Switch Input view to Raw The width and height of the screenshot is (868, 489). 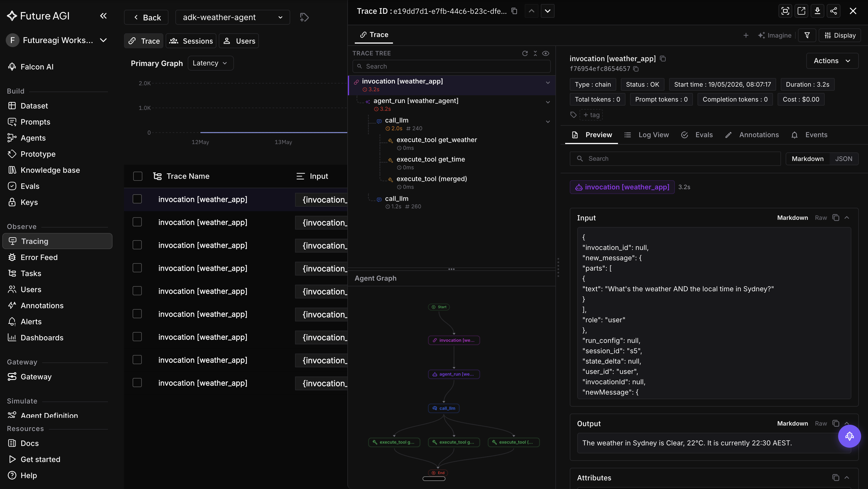[821, 218]
